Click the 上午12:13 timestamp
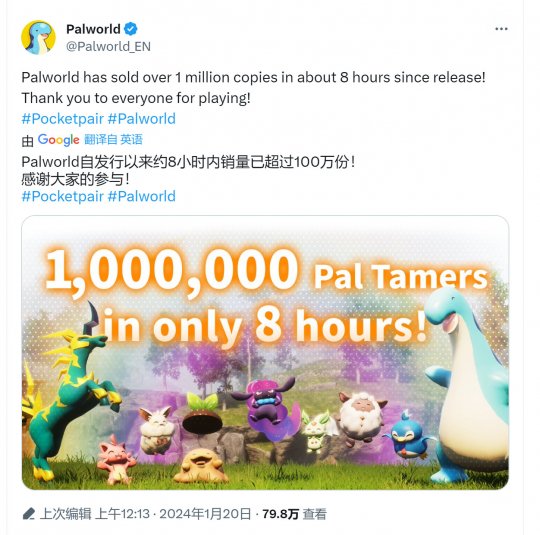540x535 pixels. click(122, 514)
